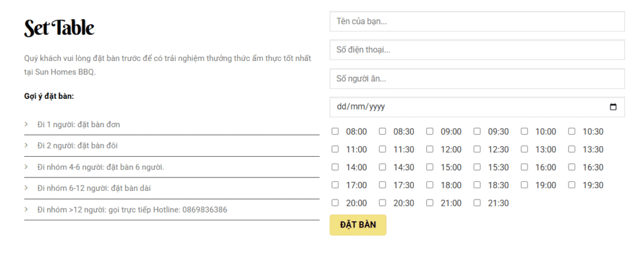Click chevron beside 'Đi 1 người' suggestion
The height and width of the screenshot is (255, 644).
[26, 124]
